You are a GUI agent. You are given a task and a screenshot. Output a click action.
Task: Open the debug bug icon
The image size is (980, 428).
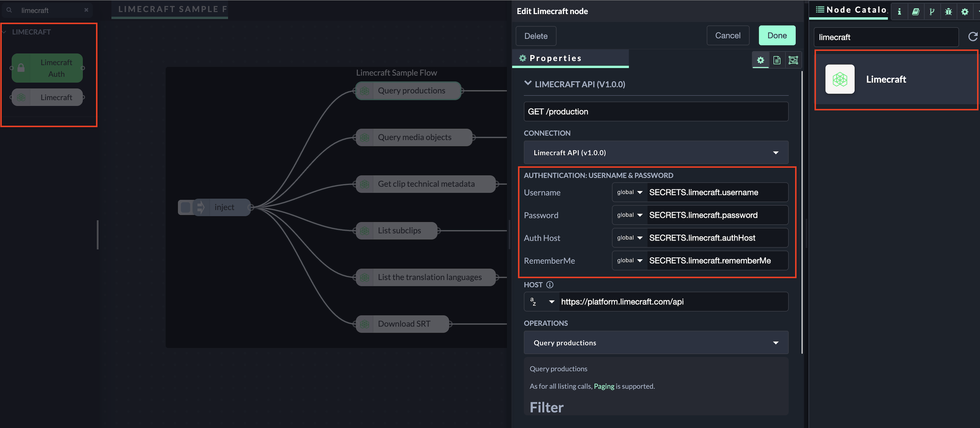tap(948, 11)
